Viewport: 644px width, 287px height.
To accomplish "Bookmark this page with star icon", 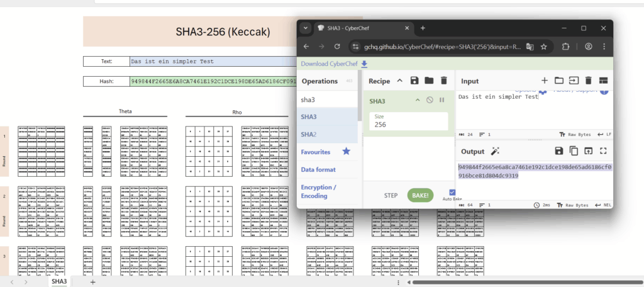I will 544,47.
